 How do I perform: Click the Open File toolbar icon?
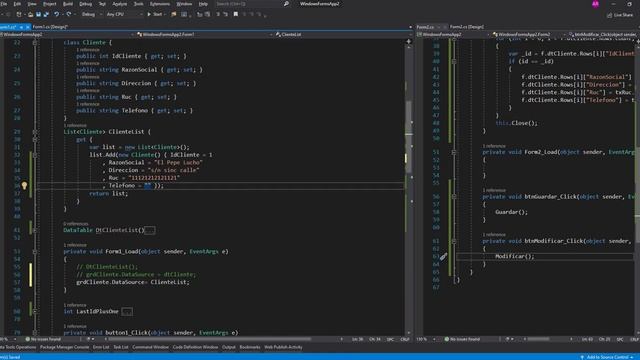(x=31, y=14)
